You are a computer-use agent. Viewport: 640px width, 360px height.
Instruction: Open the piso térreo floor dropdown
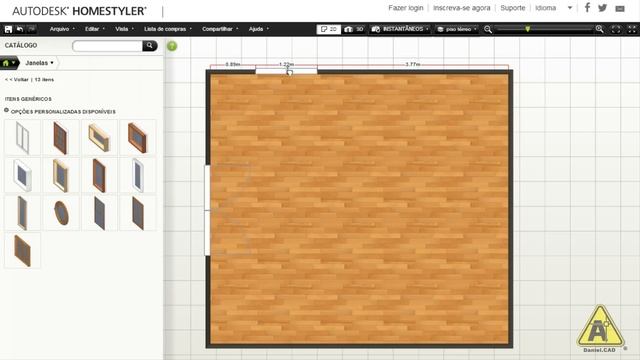(456, 29)
